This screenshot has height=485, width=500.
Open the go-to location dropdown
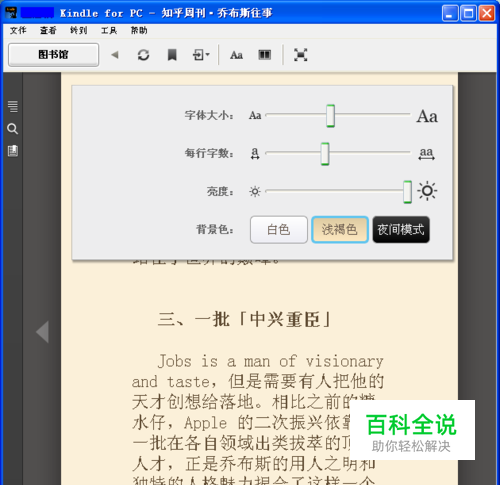pos(201,55)
